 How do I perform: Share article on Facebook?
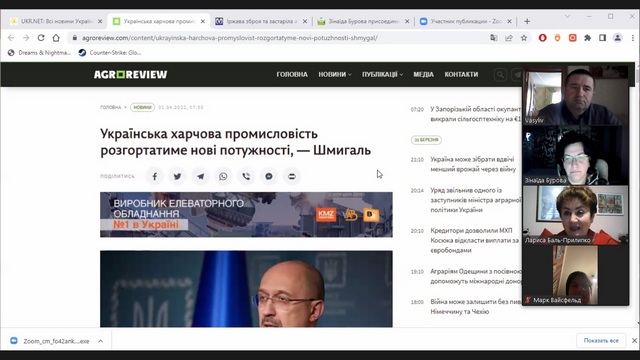[155, 176]
